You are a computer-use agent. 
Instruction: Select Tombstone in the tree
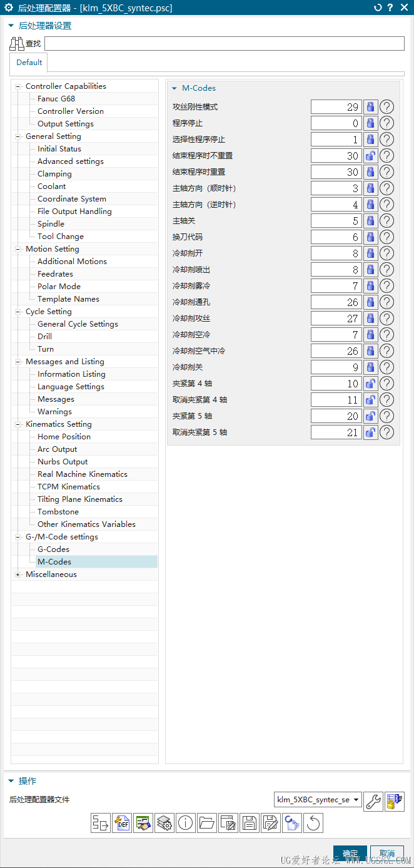[58, 512]
